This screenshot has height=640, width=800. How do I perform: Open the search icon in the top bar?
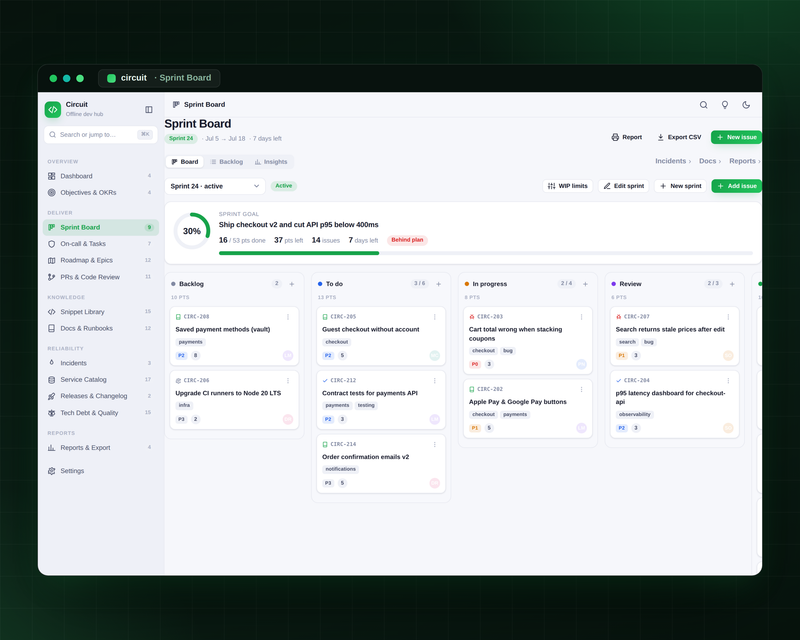pos(704,105)
